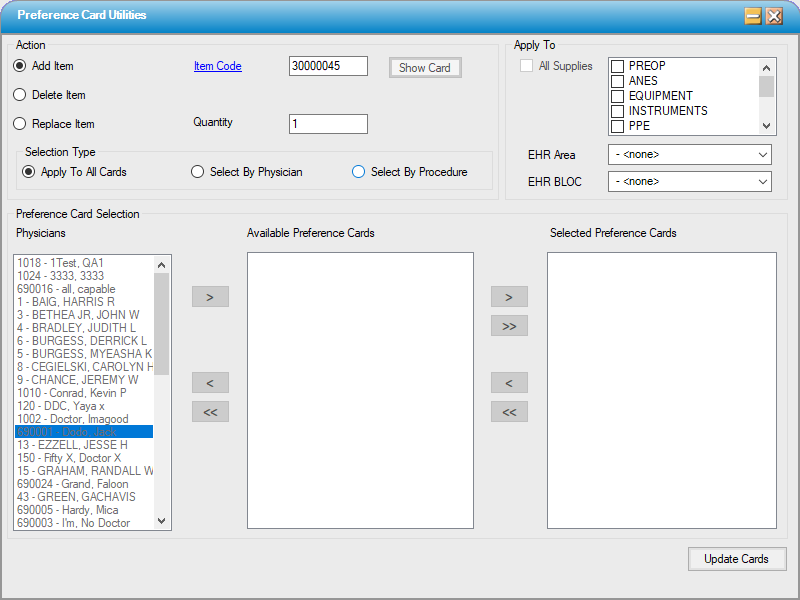This screenshot has width=800, height=600.
Task: Open the EHR Area dropdown
Action: 689,155
